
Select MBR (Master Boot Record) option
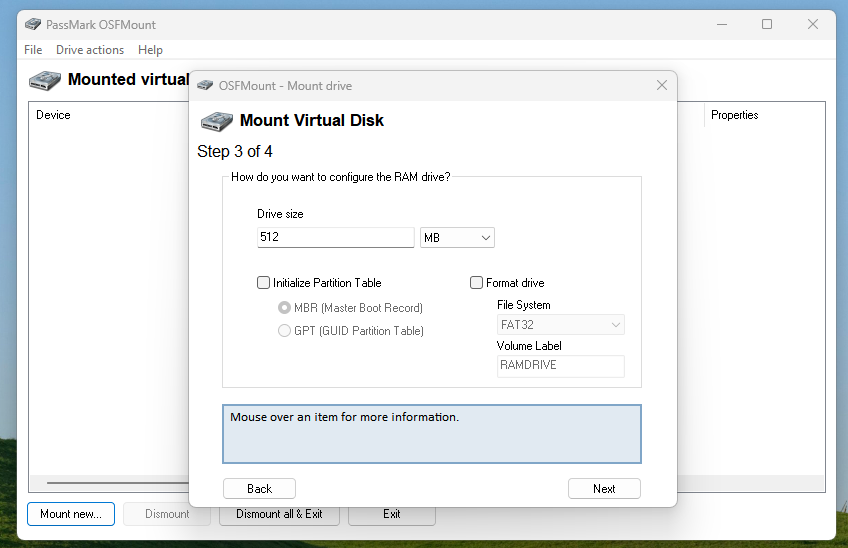[285, 308]
